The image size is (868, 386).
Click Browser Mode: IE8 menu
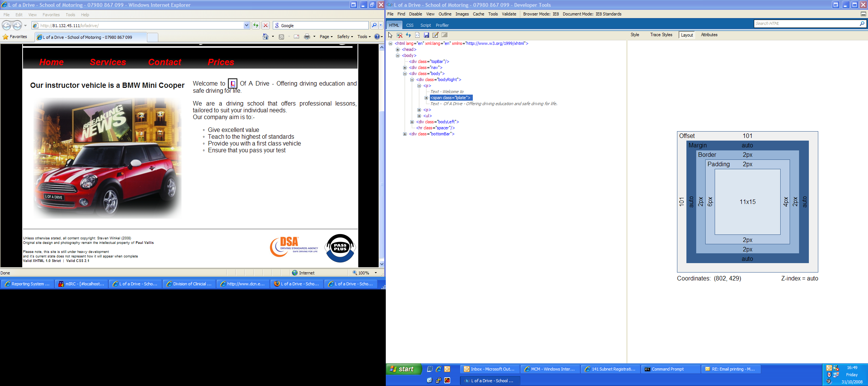pos(541,14)
